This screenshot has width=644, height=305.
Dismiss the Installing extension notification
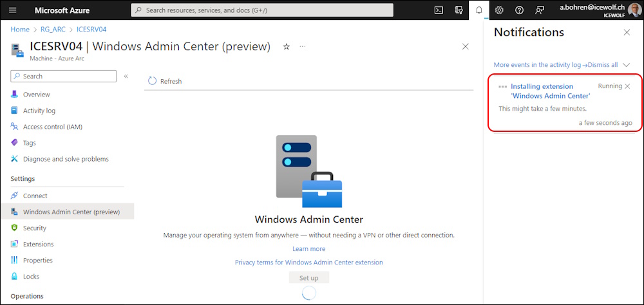point(627,86)
